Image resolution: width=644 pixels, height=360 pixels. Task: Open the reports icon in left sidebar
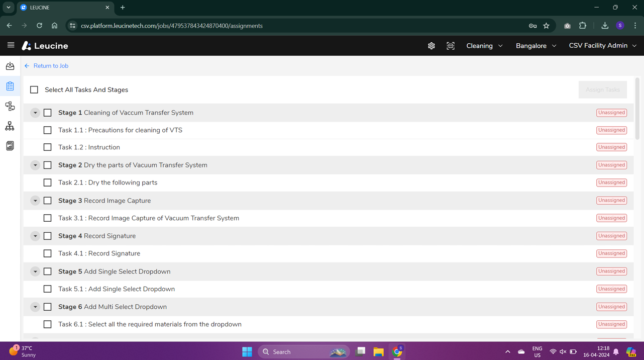coord(10,146)
